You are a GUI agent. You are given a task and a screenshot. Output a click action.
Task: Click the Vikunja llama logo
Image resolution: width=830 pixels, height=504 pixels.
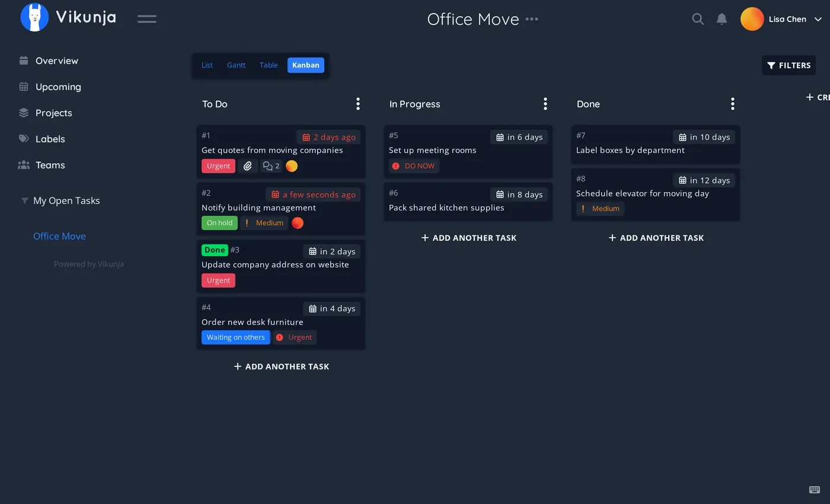[34, 17]
